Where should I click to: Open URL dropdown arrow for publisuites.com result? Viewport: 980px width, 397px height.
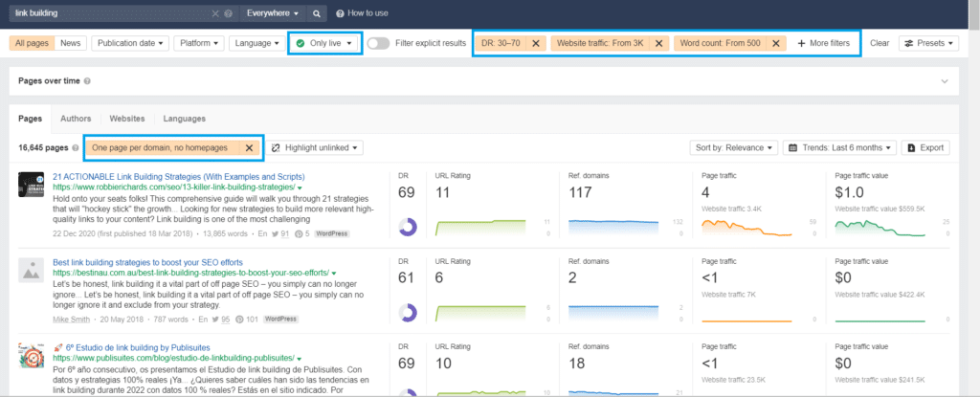pos(300,358)
